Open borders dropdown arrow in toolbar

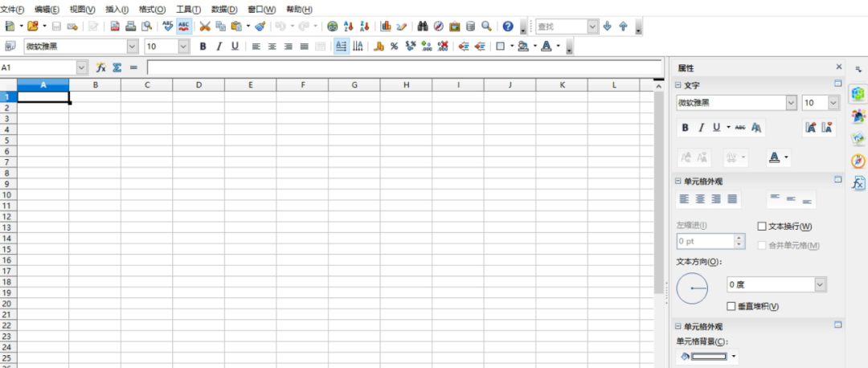click(512, 47)
